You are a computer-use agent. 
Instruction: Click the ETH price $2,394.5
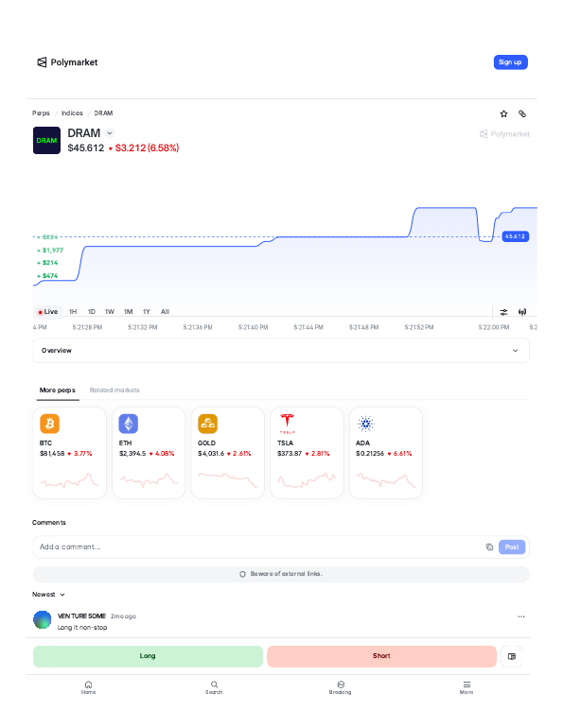(132, 454)
